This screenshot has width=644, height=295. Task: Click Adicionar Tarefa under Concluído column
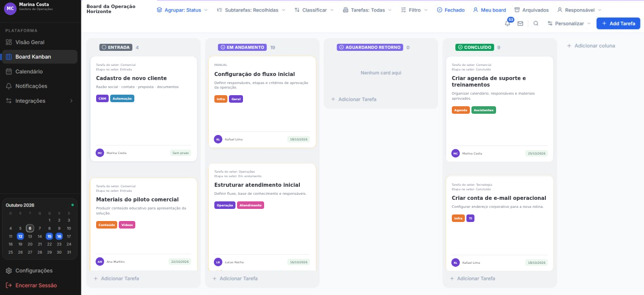(x=472, y=278)
